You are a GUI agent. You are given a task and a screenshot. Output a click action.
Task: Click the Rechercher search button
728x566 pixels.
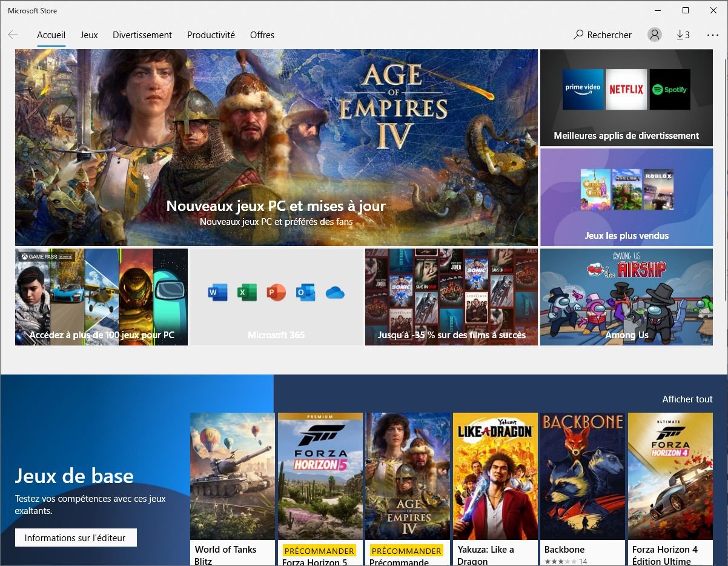click(x=603, y=35)
